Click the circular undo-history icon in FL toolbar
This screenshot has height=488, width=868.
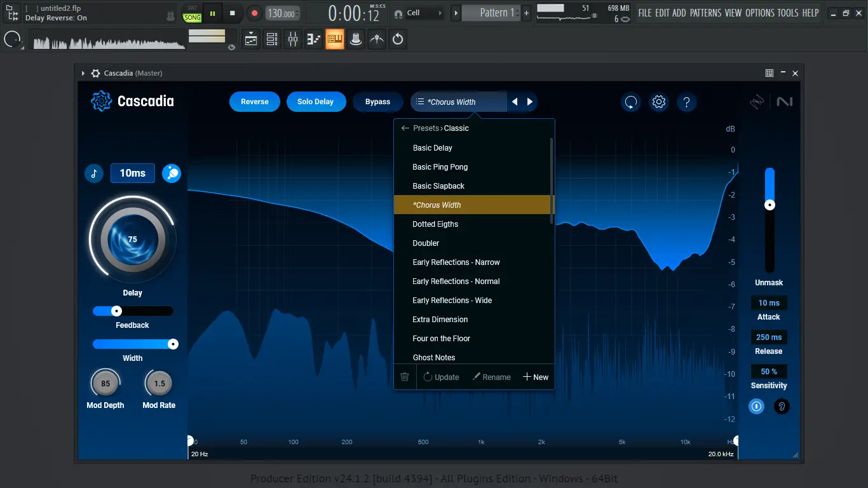[x=398, y=39]
